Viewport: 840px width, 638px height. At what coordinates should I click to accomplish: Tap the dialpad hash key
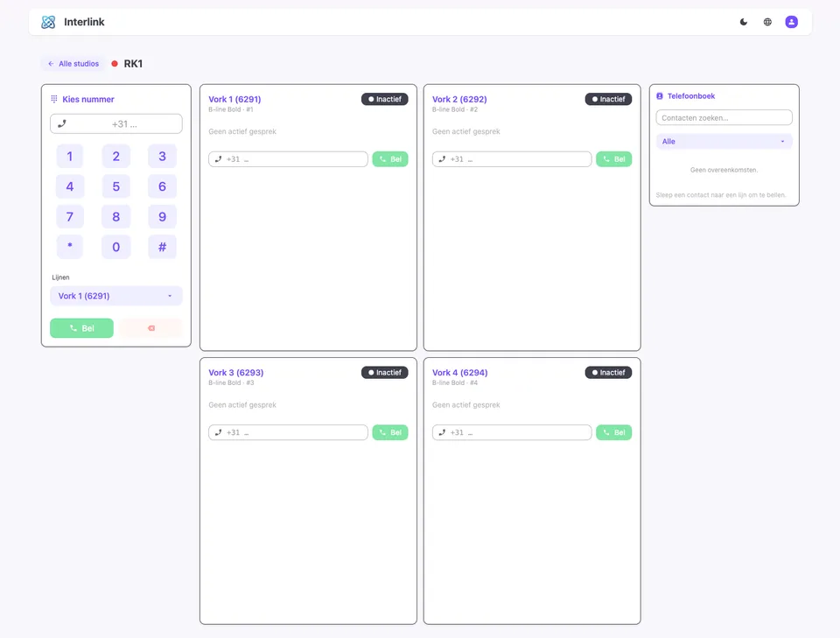pos(163,247)
